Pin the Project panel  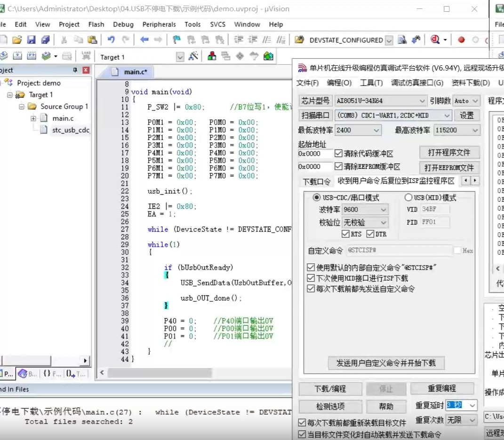pos(75,70)
